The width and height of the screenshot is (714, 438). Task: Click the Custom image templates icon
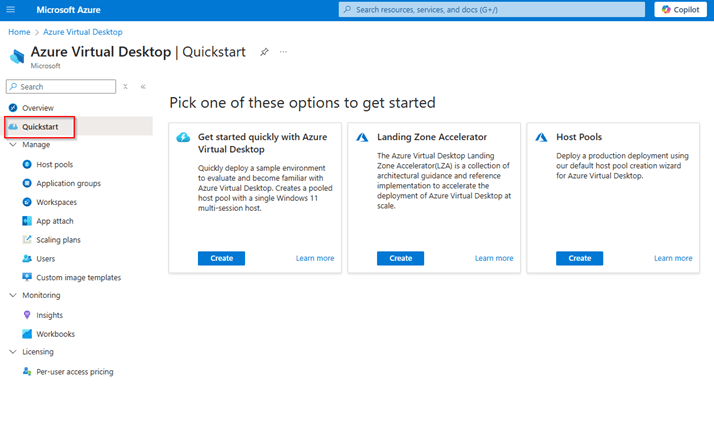tap(27, 277)
